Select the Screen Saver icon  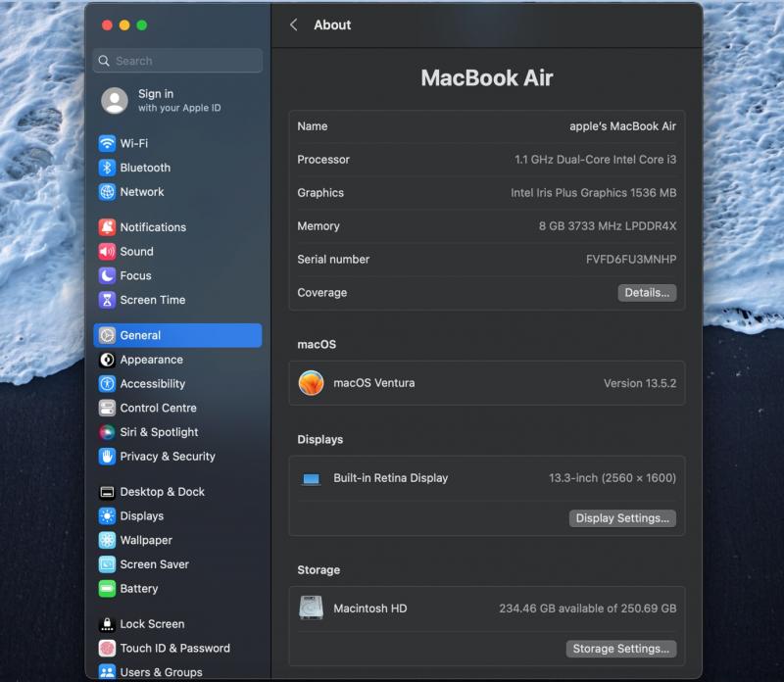click(x=107, y=564)
